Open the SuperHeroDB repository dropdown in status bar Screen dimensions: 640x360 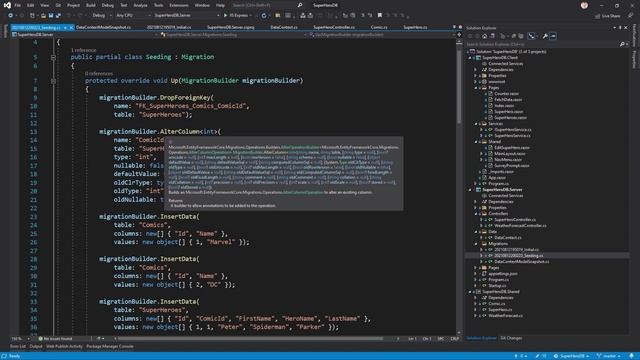(x=572, y=356)
